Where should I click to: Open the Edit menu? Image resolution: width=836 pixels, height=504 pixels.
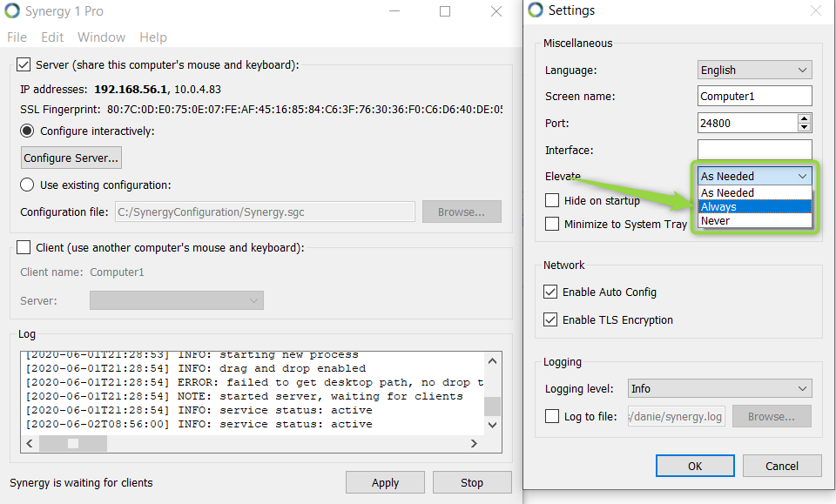[52, 37]
